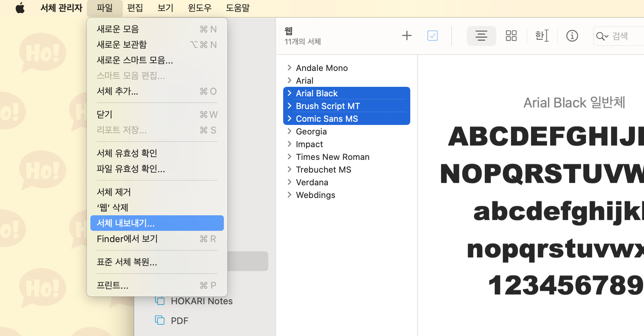Image resolution: width=644 pixels, height=336 pixels.
Task: Expand the Trebuchet MS chevron
Action: pos(290,169)
